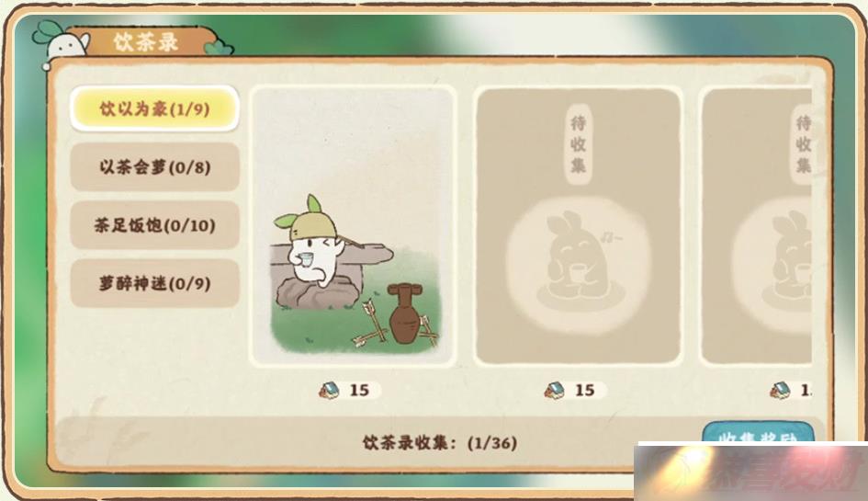Click the 饮茶录 title banner
The height and width of the screenshot is (501, 868).
(146, 41)
